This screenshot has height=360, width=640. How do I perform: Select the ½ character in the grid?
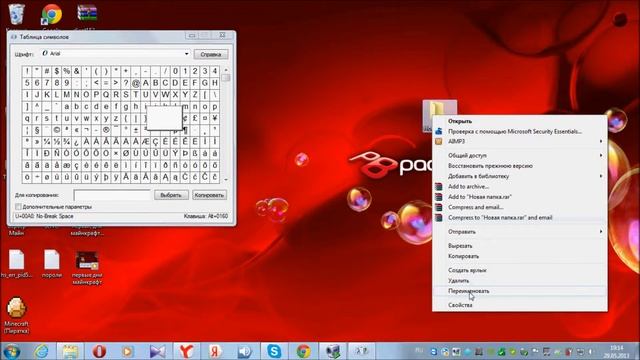[57, 142]
